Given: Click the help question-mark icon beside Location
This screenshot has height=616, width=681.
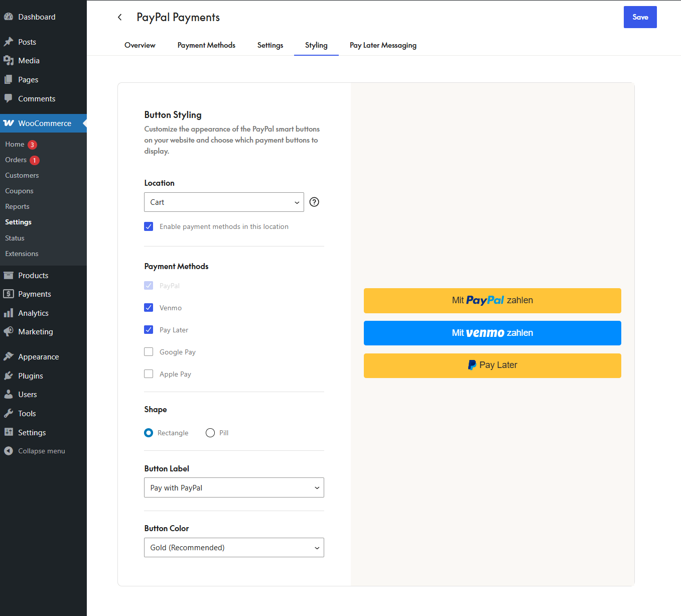Looking at the screenshot, I should (314, 202).
